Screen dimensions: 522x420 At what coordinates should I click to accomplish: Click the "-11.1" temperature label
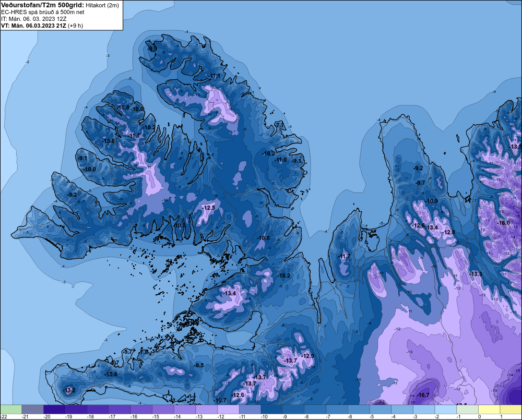(215, 76)
